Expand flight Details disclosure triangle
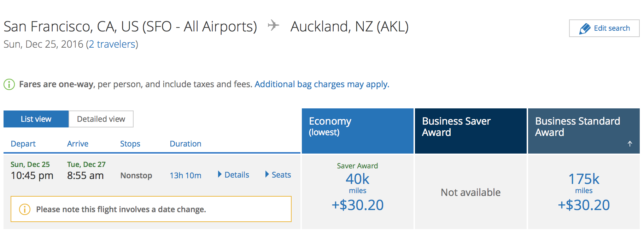 coord(220,174)
